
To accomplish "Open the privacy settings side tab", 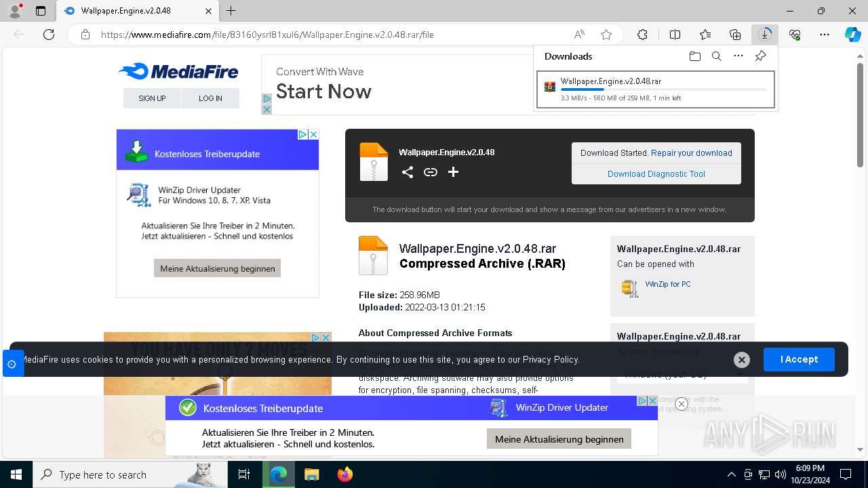I will [12, 364].
